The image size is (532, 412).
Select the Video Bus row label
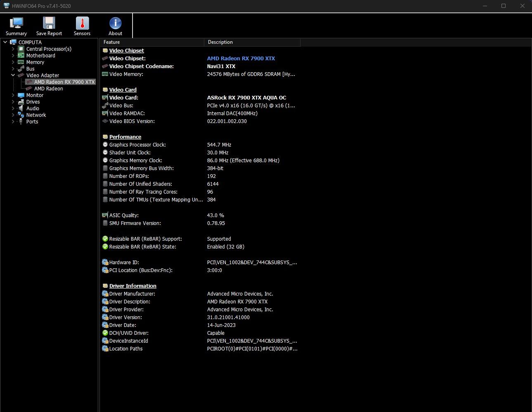click(121, 105)
